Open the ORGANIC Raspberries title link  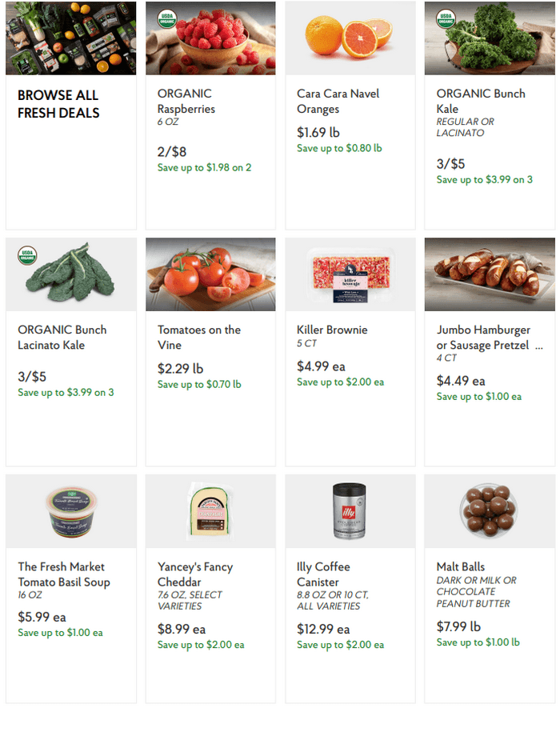click(x=186, y=101)
